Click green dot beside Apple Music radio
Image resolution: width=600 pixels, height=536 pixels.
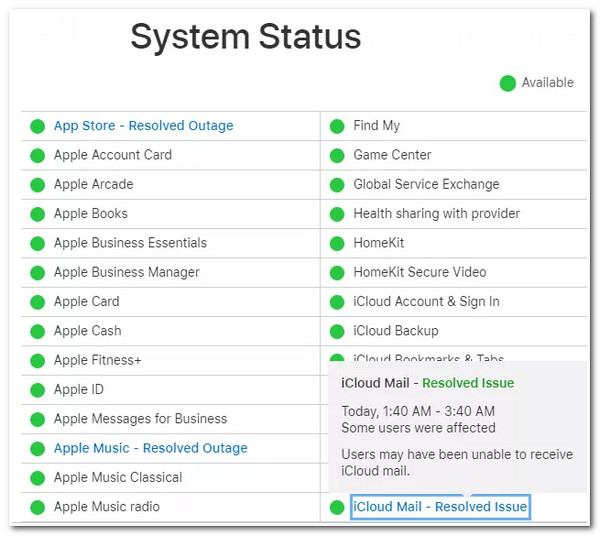click(x=38, y=507)
